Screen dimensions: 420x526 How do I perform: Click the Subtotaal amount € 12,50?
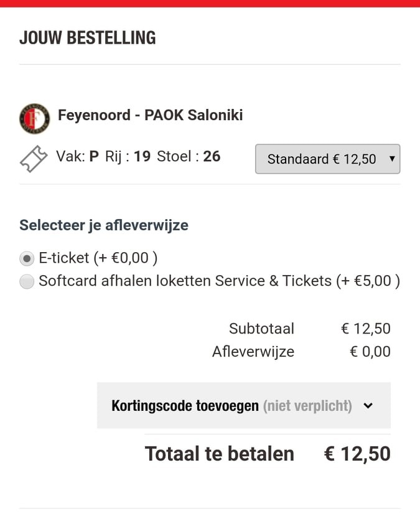[x=365, y=329]
